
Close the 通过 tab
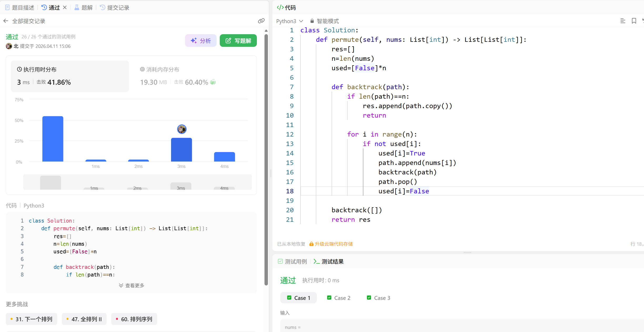(x=65, y=8)
